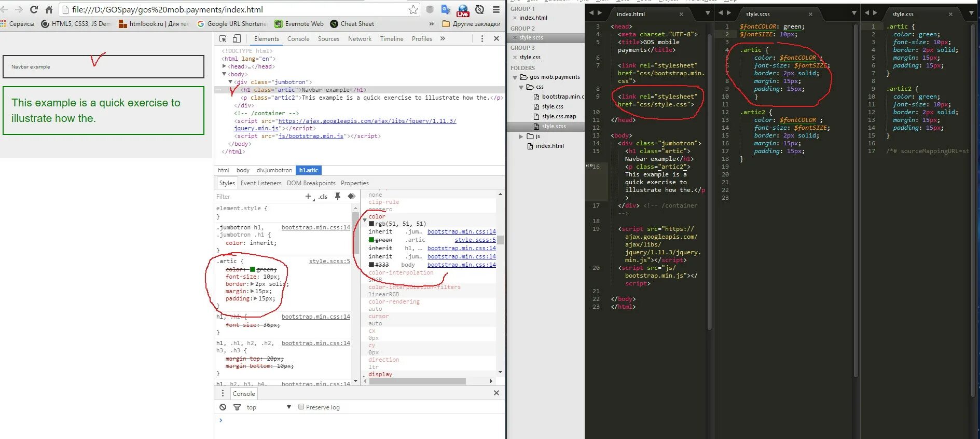Open DevTools three-dot options menu
This screenshot has width=980, height=439.
coord(482,38)
